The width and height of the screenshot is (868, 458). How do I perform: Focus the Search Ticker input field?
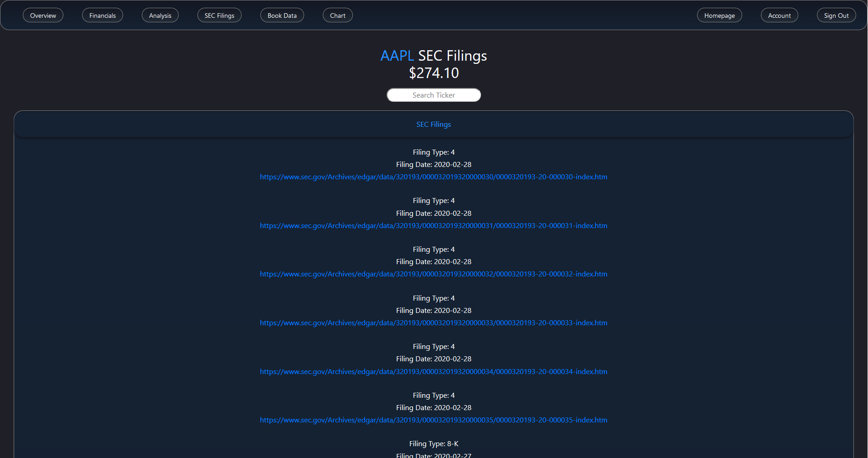click(x=434, y=95)
